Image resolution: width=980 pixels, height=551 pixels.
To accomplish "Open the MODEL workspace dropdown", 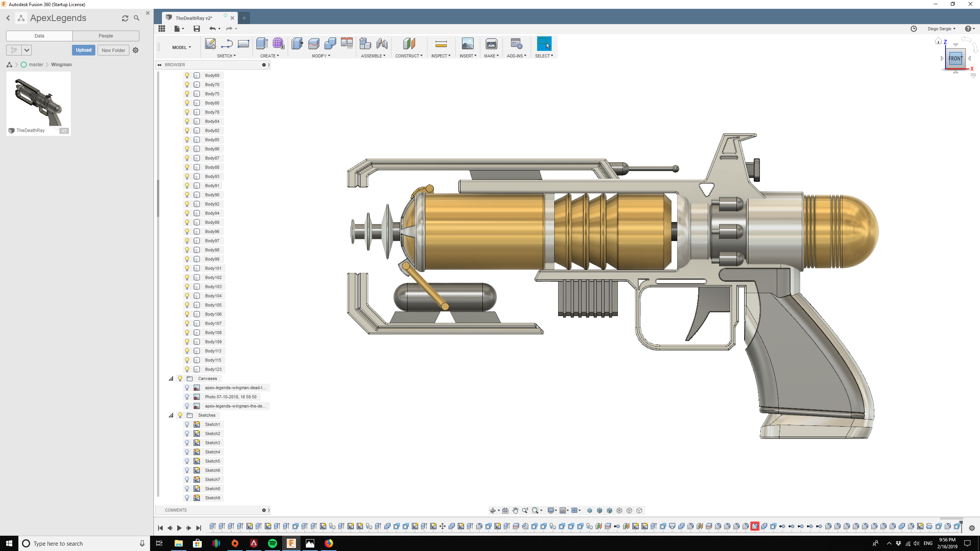I will [181, 47].
